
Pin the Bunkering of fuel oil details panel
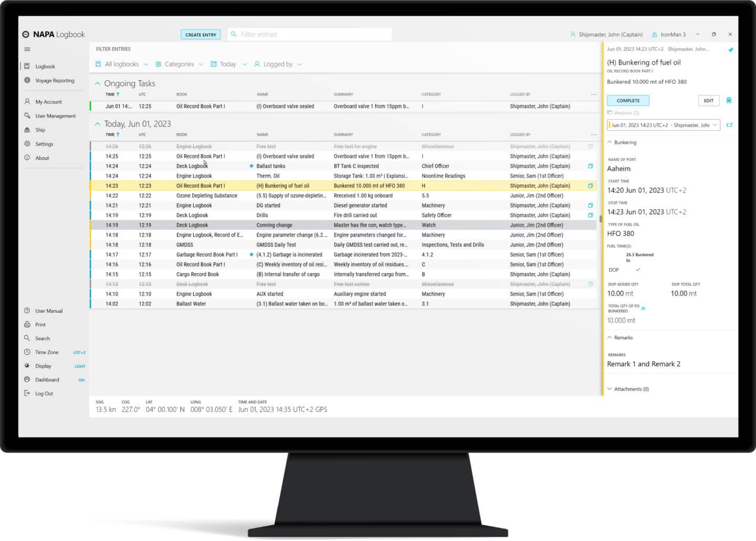click(x=731, y=49)
